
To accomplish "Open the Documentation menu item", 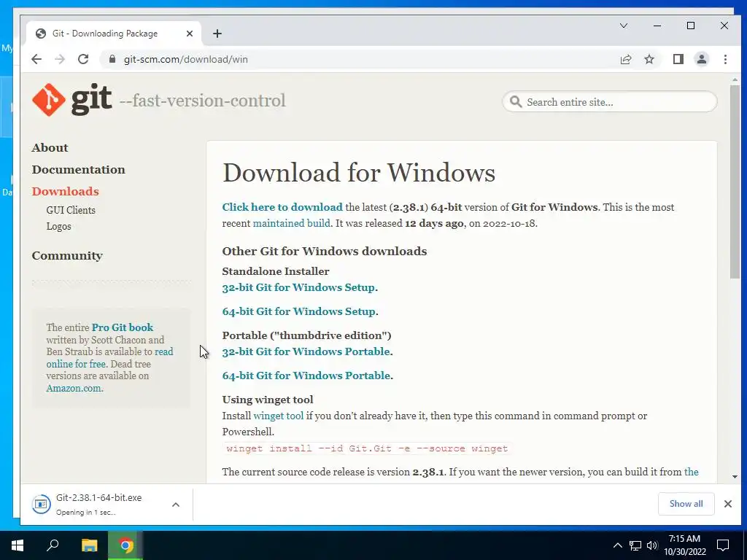I will (x=79, y=169).
